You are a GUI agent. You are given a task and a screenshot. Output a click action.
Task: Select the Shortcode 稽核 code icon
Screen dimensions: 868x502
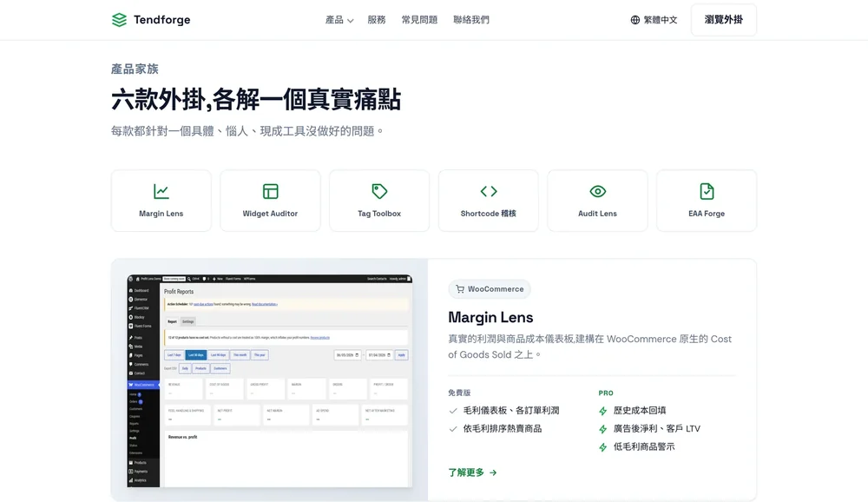coord(488,192)
